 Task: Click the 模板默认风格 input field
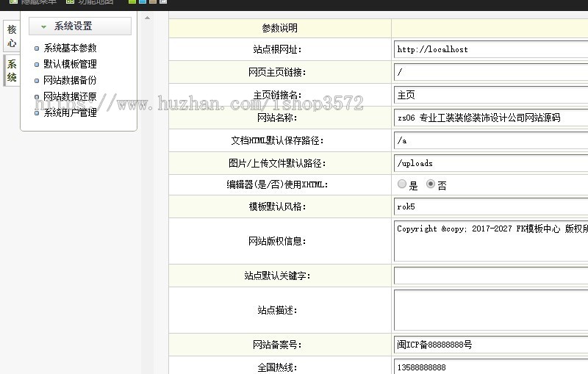click(491, 207)
